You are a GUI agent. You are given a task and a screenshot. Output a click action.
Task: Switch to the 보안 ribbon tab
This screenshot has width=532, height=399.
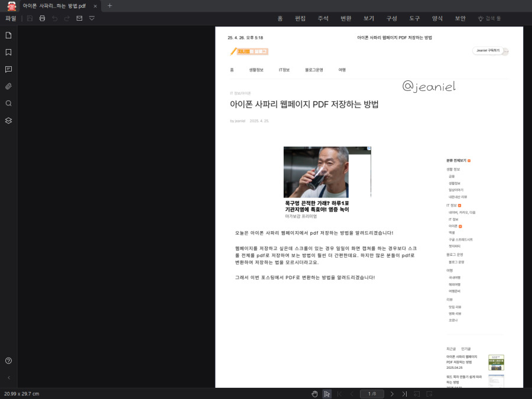[460, 18]
